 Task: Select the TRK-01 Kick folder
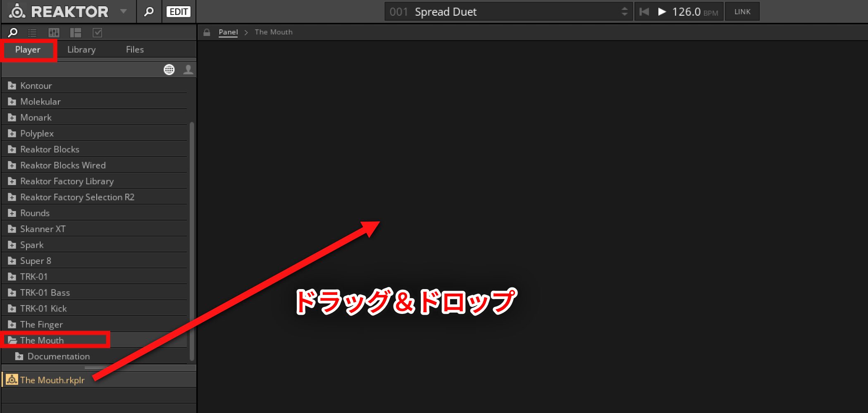(x=94, y=309)
